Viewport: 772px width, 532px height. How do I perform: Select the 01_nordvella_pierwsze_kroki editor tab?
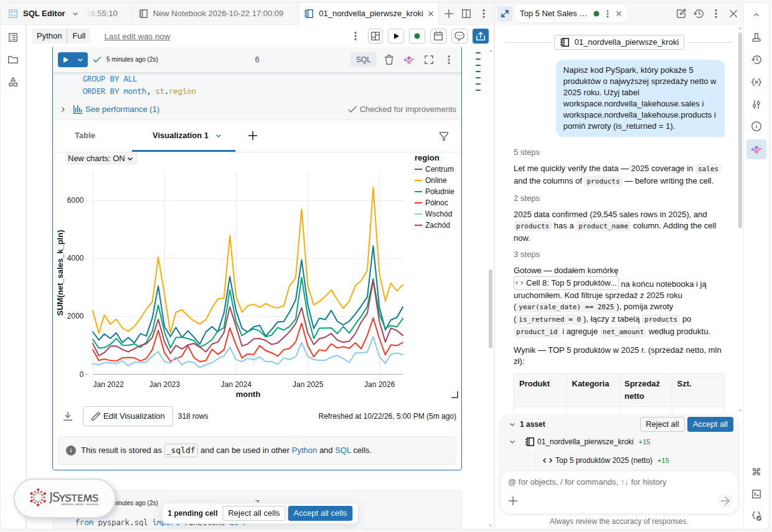[x=369, y=13]
